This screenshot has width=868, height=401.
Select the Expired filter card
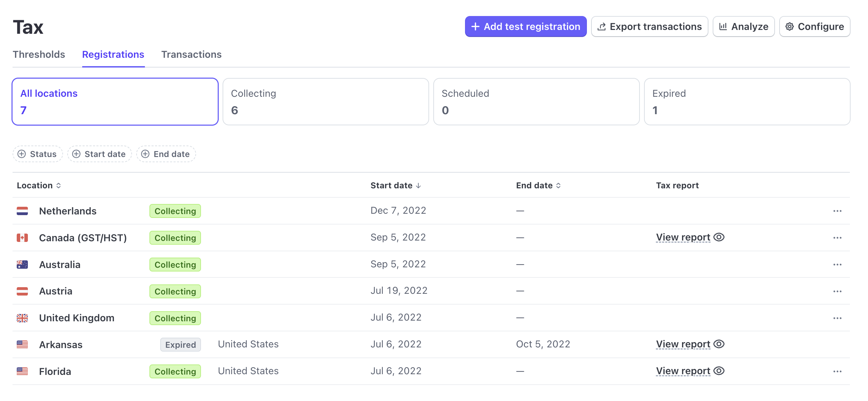point(747,102)
